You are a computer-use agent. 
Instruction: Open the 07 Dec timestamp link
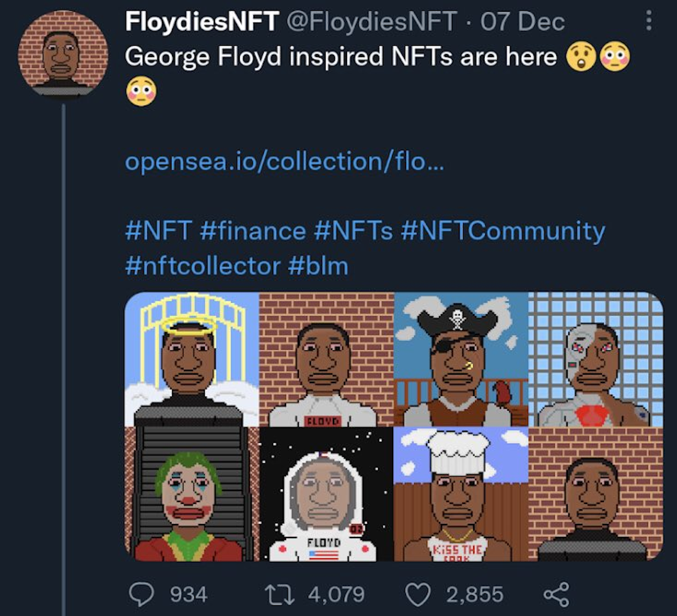[x=522, y=22]
